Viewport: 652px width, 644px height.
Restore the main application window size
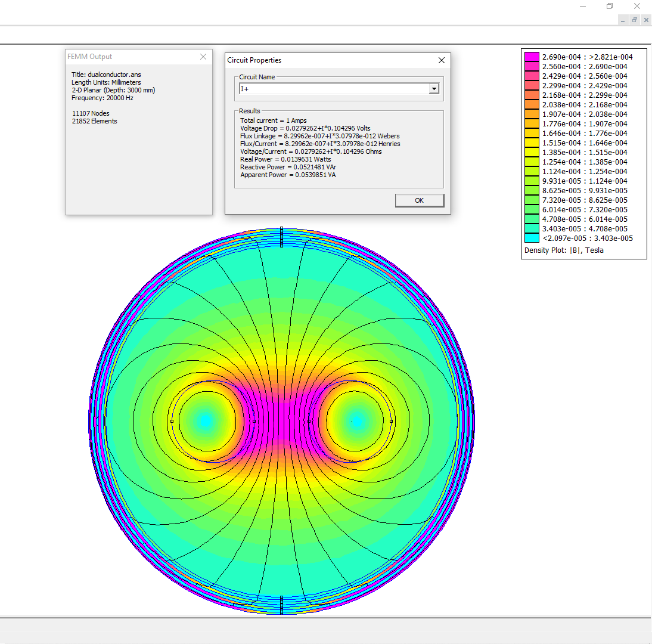coord(610,6)
